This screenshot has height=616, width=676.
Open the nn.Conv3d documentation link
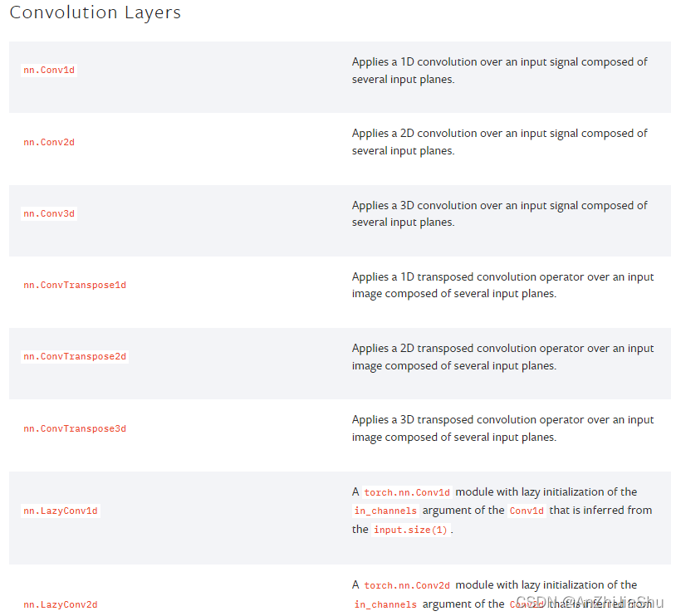coord(49,214)
